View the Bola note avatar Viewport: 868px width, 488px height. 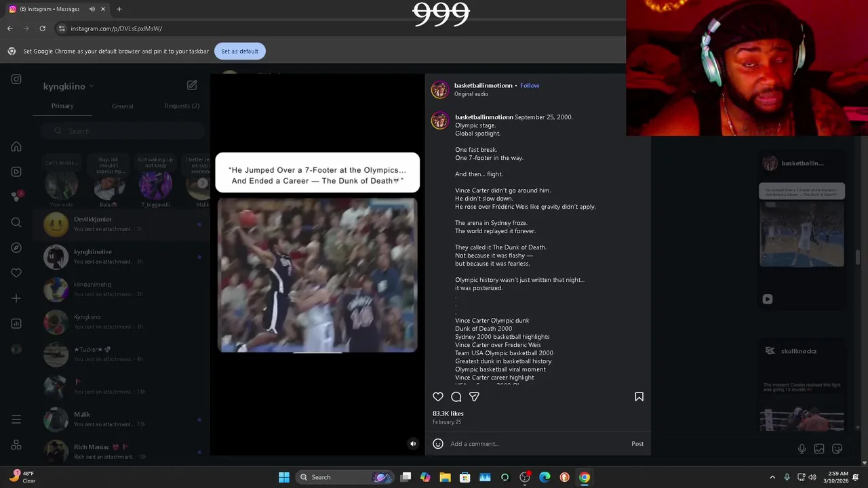108,186
